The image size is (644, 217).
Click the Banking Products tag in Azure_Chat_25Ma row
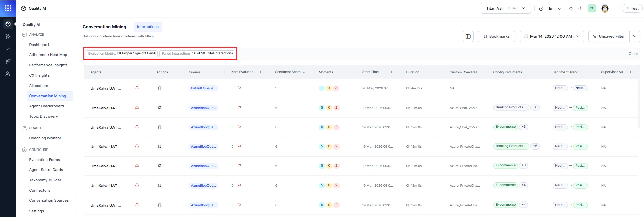pos(511,107)
